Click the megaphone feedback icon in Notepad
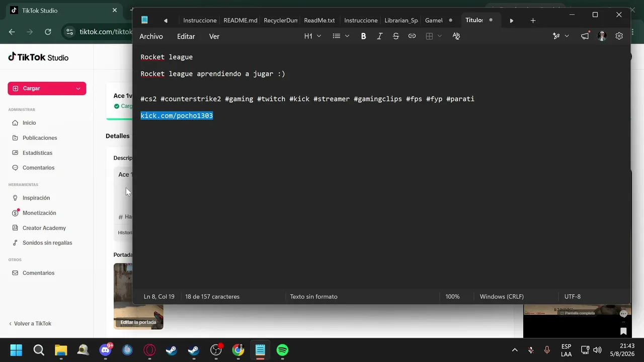The width and height of the screenshot is (644, 362). [x=585, y=36]
